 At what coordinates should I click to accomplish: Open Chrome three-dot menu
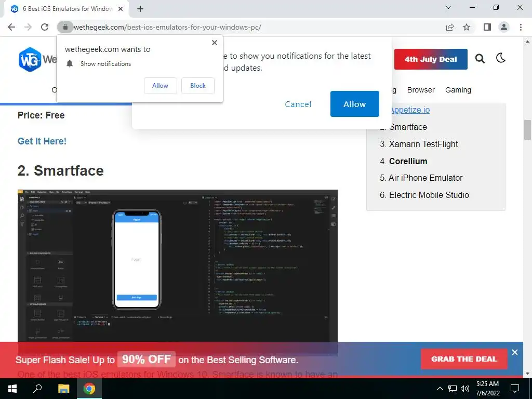tap(521, 27)
